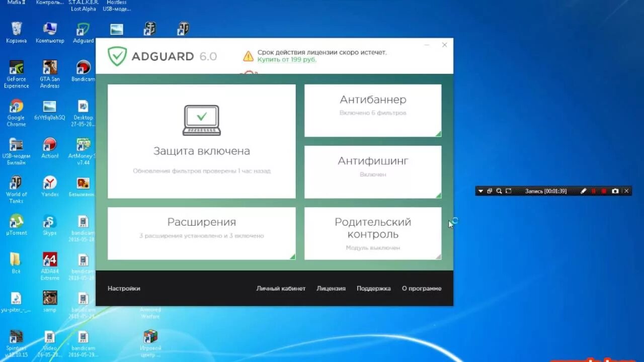The image size is (644, 362).
Task: Launch USB-модем Билайн shortcut
Action: coord(17,151)
